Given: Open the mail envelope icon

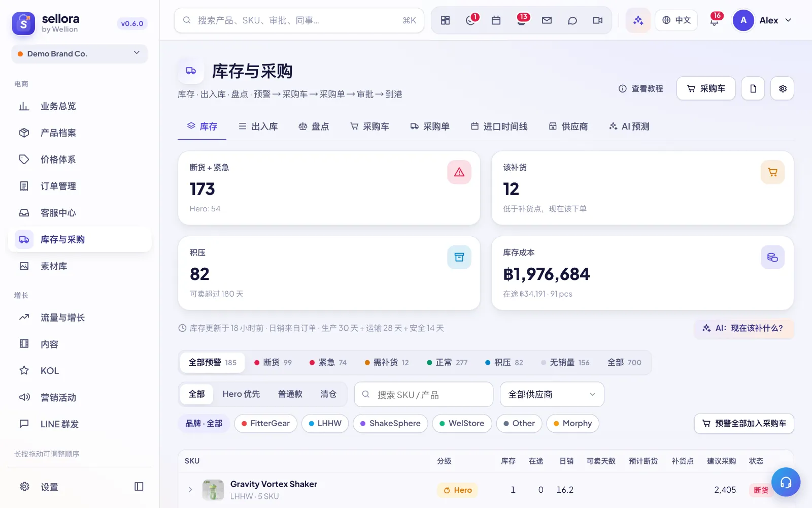Looking at the screenshot, I should pyautogui.click(x=547, y=20).
